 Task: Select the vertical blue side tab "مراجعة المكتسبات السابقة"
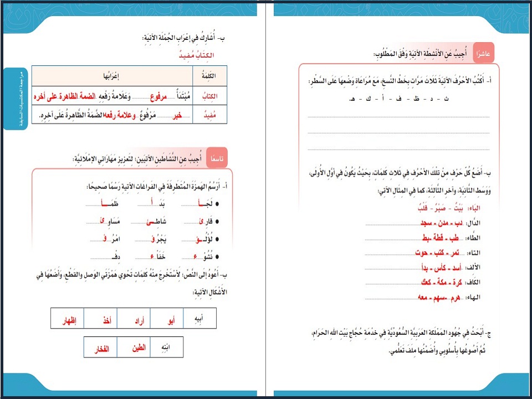click(16, 99)
